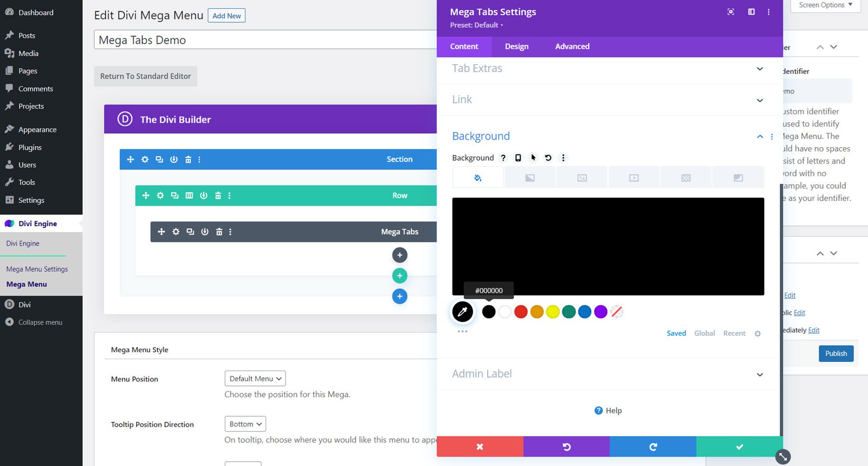This screenshot has width=868, height=466.
Task: Add a new row with the green plus
Action: point(400,276)
